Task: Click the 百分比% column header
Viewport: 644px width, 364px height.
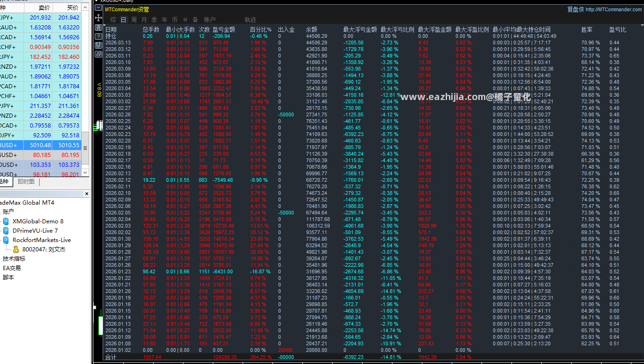Action: [260, 29]
